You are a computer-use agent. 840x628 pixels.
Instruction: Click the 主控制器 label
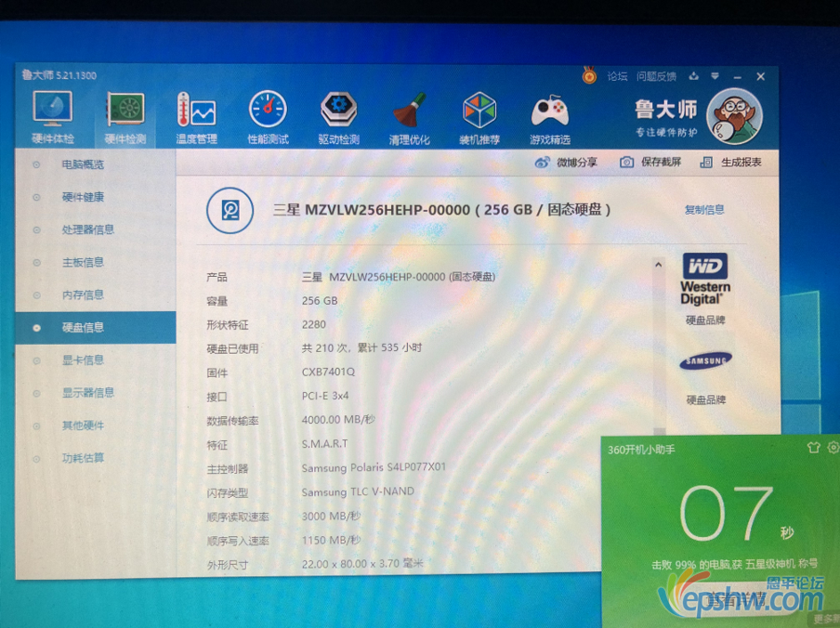coord(227,469)
